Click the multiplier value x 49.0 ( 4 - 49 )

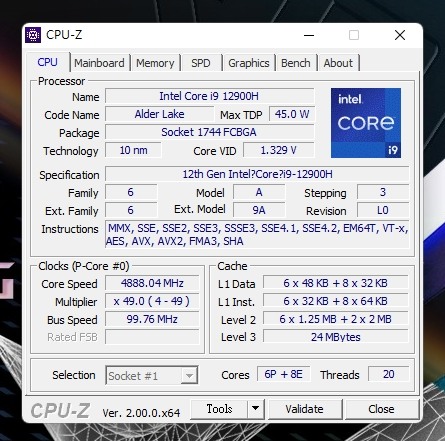pyautogui.click(x=152, y=301)
